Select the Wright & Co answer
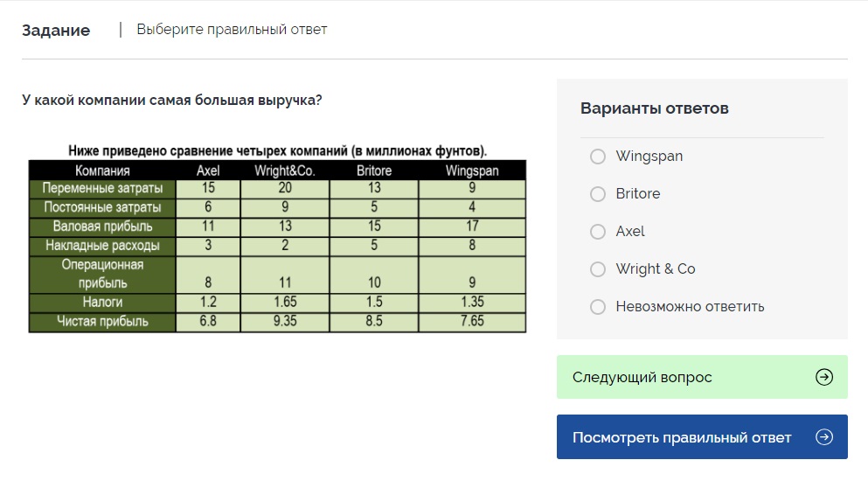 point(598,269)
